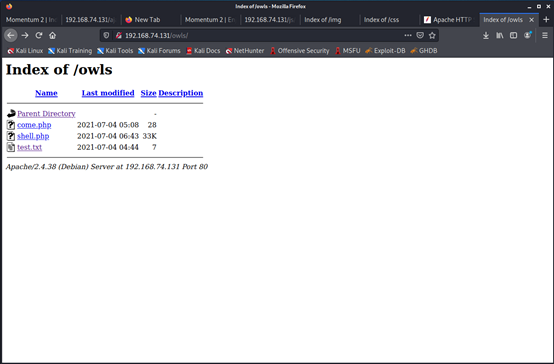Viewport: 554px width, 364px height.
Task: Click the 2021-07-04 05:08 date of come.php
Action: click(x=108, y=125)
